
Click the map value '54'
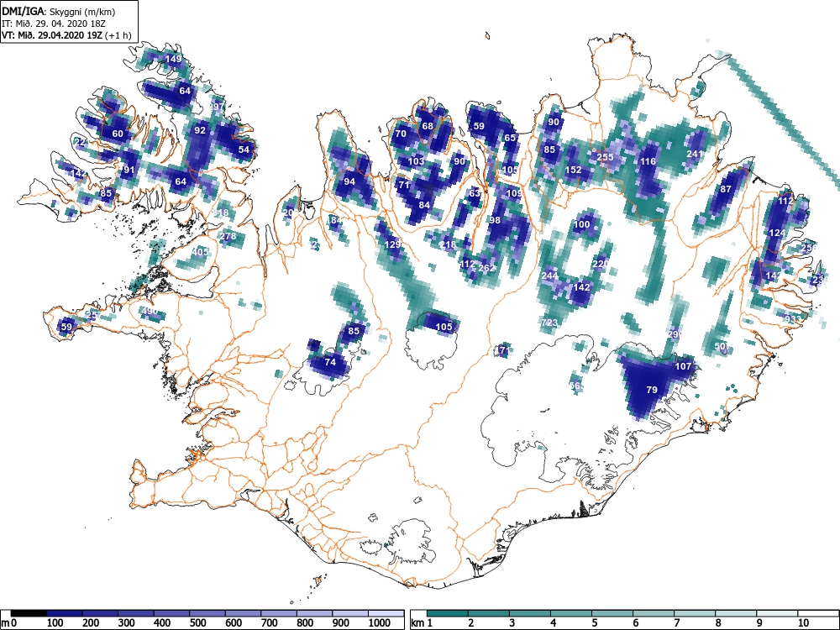(244, 150)
